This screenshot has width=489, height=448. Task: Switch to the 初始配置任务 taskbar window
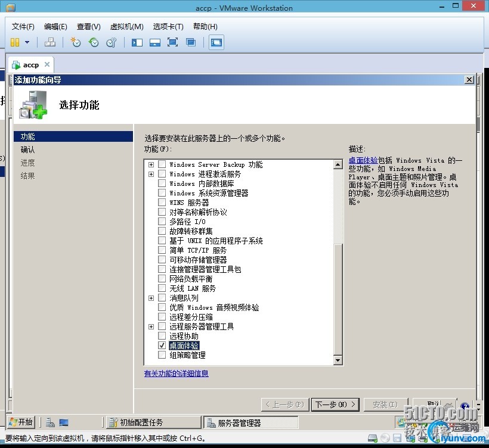tap(154, 422)
